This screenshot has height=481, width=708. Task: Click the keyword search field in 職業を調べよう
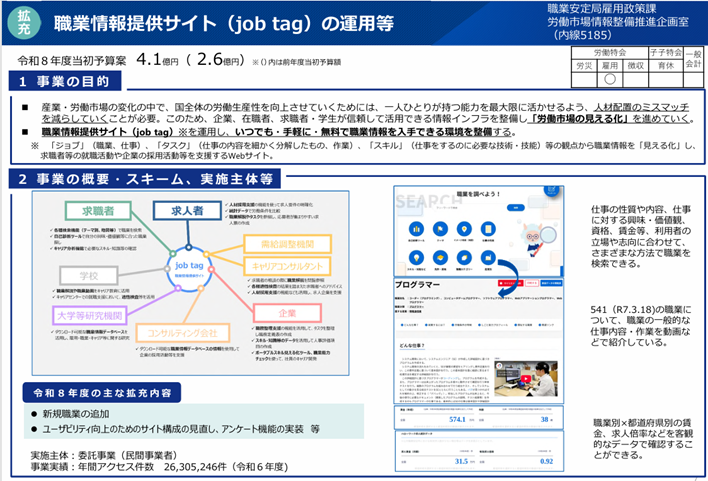(x=450, y=208)
